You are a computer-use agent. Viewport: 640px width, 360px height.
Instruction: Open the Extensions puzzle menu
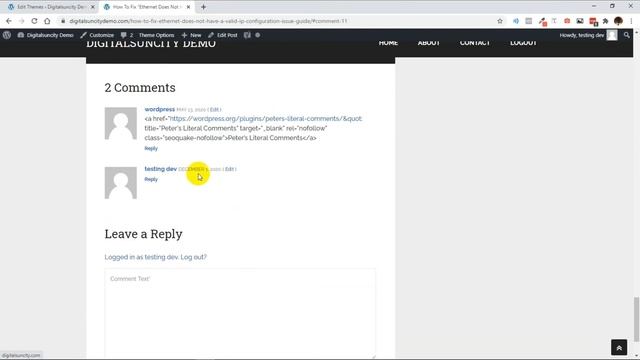pyautogui.click(x=606, y=21)
